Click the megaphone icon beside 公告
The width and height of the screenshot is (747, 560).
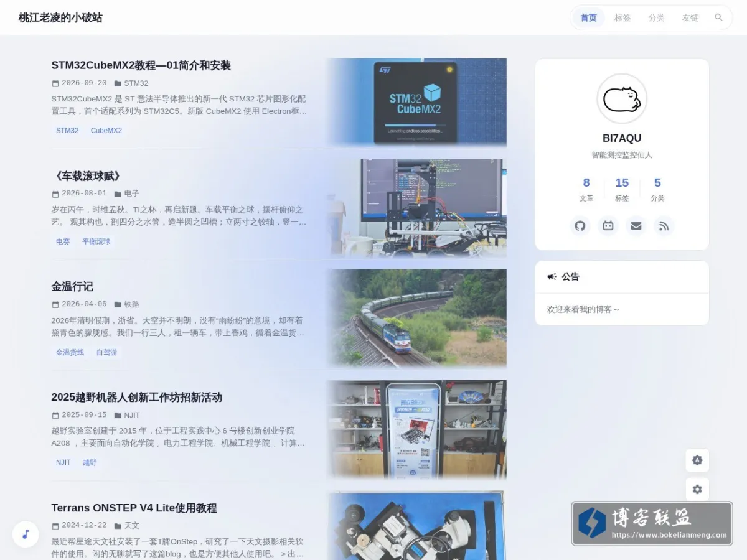[x=552, y=277]
